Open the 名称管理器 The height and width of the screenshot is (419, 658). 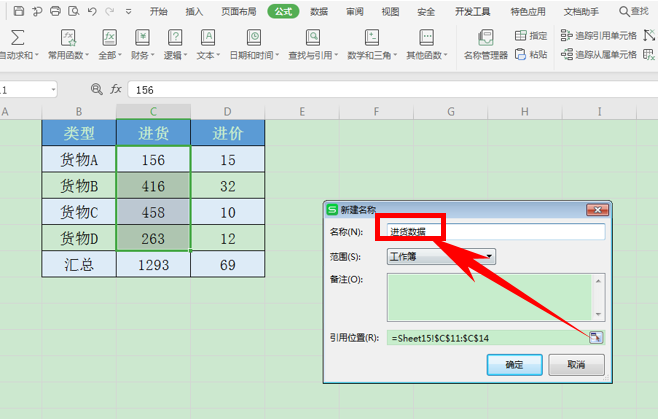pos(486,44)
